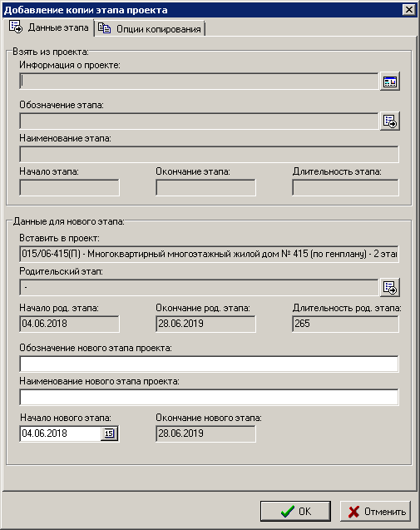The height and width of the screenshot is (530, 420).
Task: Click parent stage picker icon beside Родительский этап
Action: pos(389,288)
